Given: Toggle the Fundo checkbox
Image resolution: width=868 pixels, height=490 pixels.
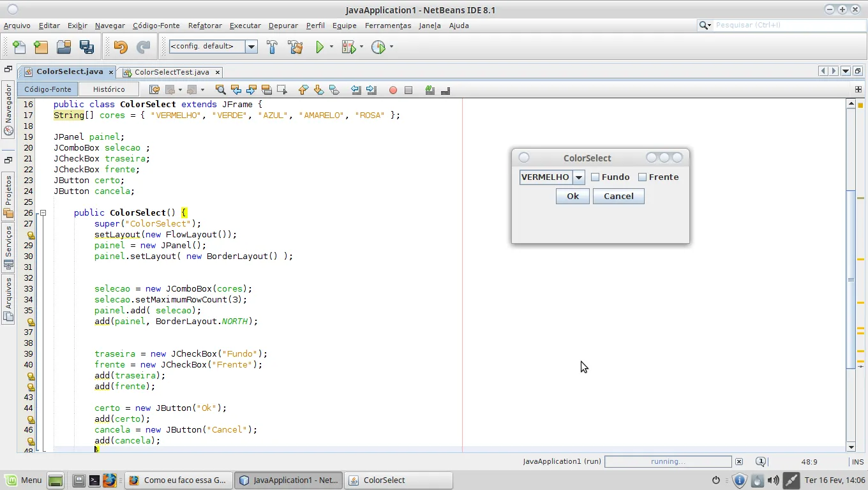Looking at the screenshot, I should tap(595, 177).
